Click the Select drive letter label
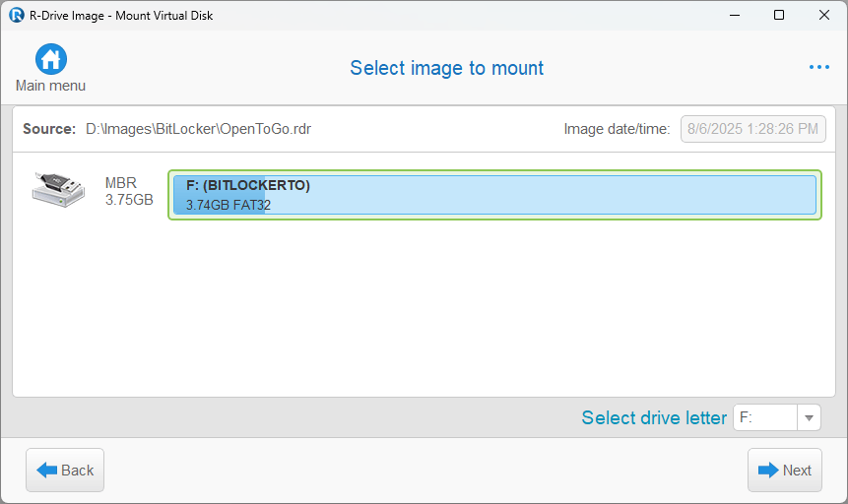Viewport: 848px width, 504px height. click(654, 417)
